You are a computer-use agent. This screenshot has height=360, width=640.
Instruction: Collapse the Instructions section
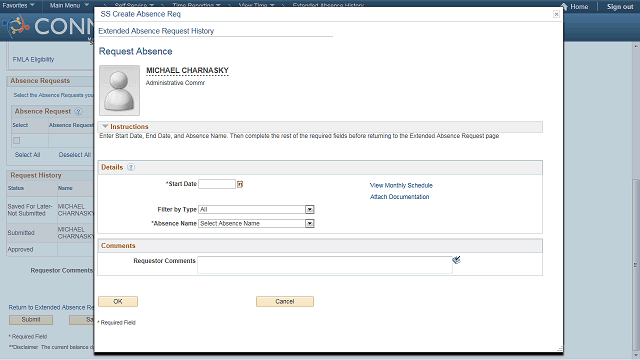105,127
